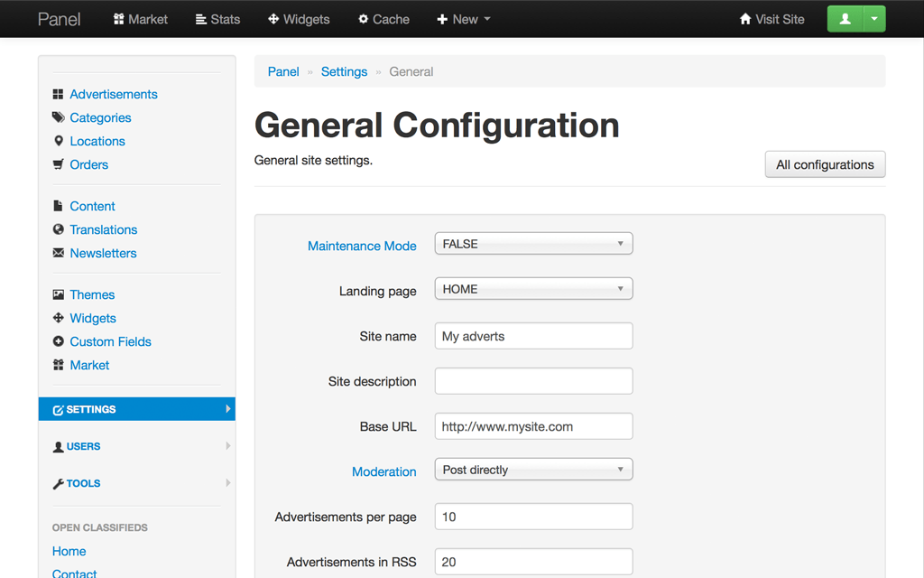Click into the Site description field
The width and height of the screenshot is (924, 578).
[533, 381]
